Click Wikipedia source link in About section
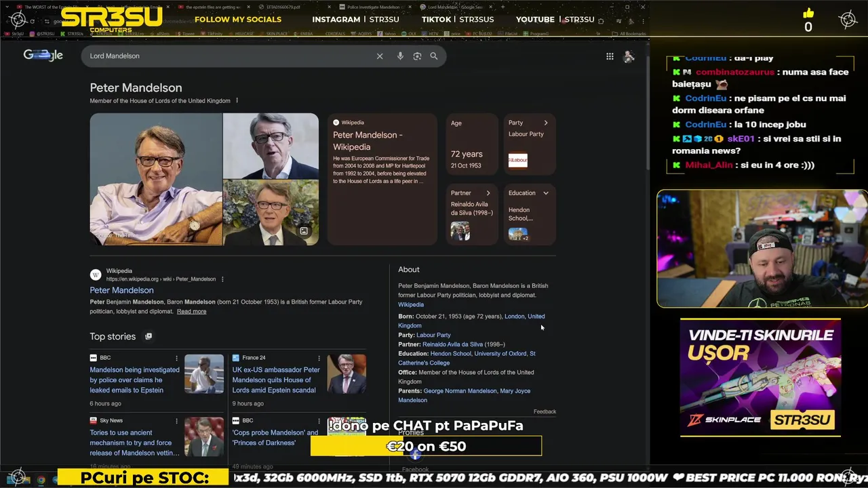 [x=411, y=305]
